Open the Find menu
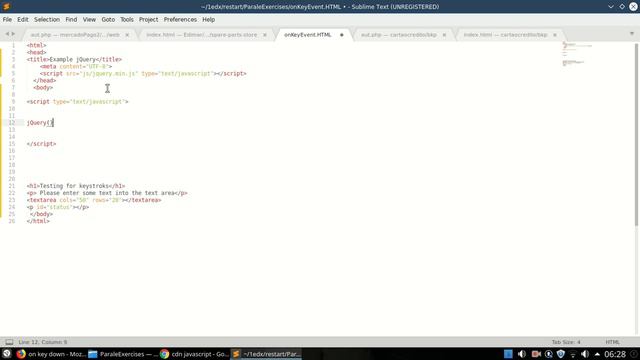This screenshot has width=640, height=360. point(71,20)
